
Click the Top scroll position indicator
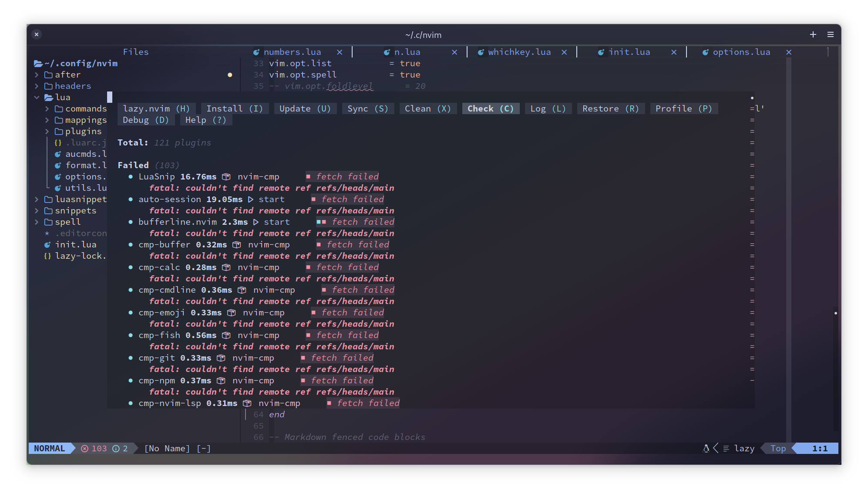point(778,449)
